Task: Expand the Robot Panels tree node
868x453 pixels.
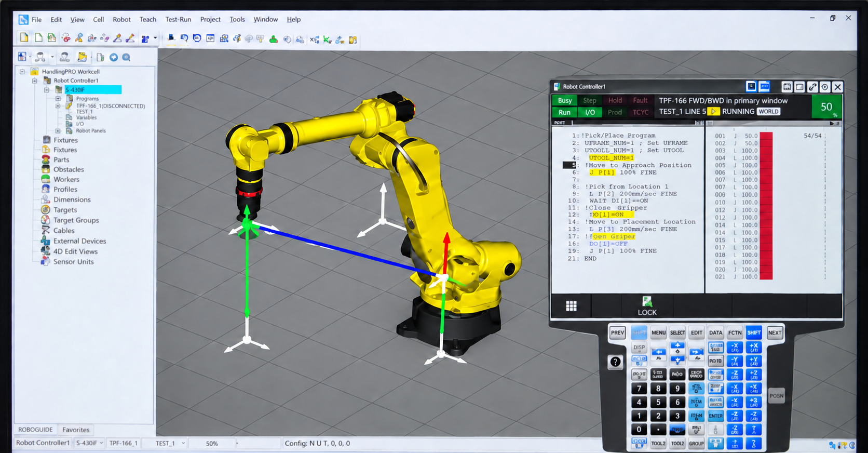Action: pyautogui.click(x=58, y=131)
